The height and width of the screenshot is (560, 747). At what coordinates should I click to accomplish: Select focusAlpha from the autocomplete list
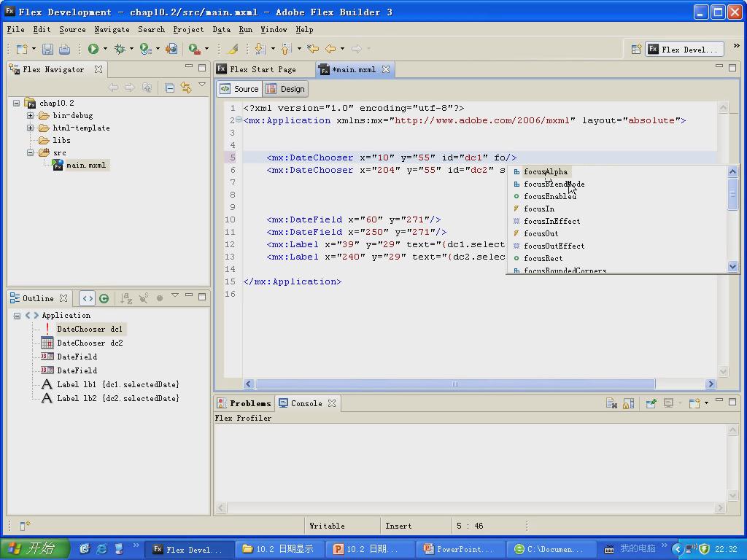[x=546, y=172]
